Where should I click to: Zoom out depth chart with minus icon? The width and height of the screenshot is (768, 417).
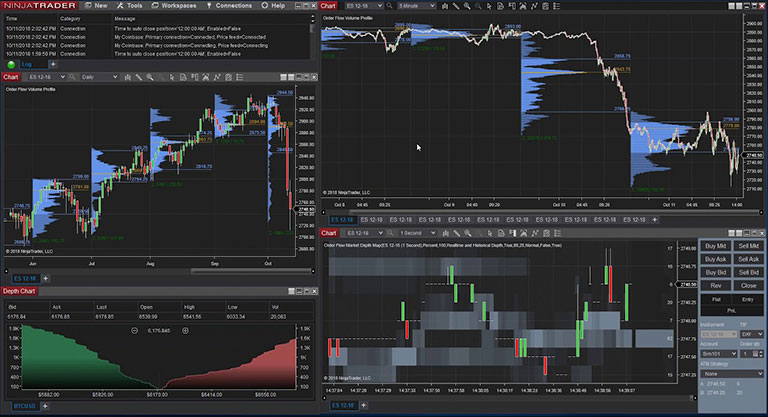134,331
